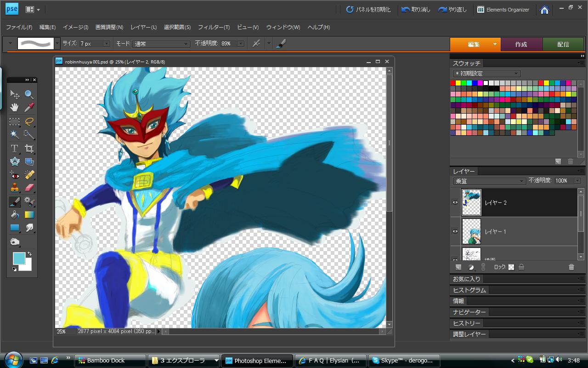Viewport: 588px width, 368px height.
Task: Select the Eraser tool
Action: pyautogui.click(x=29, y=188)
